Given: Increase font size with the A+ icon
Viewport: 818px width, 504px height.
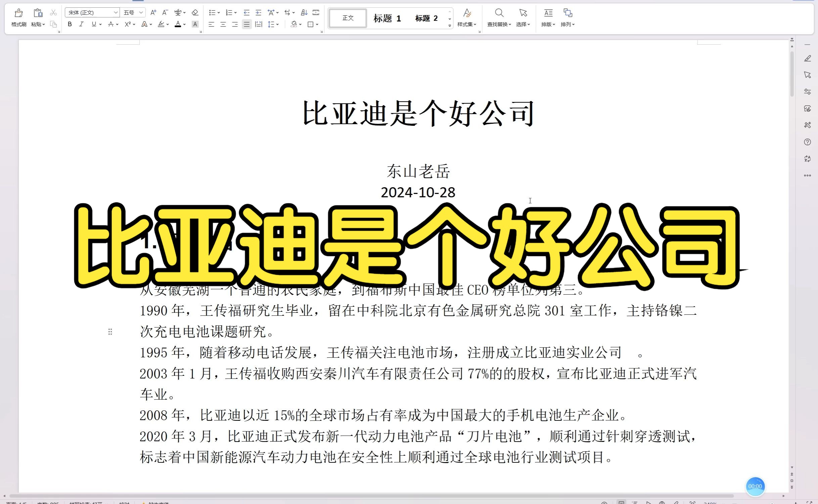Looking at the screenshot, I should [153, 13].
